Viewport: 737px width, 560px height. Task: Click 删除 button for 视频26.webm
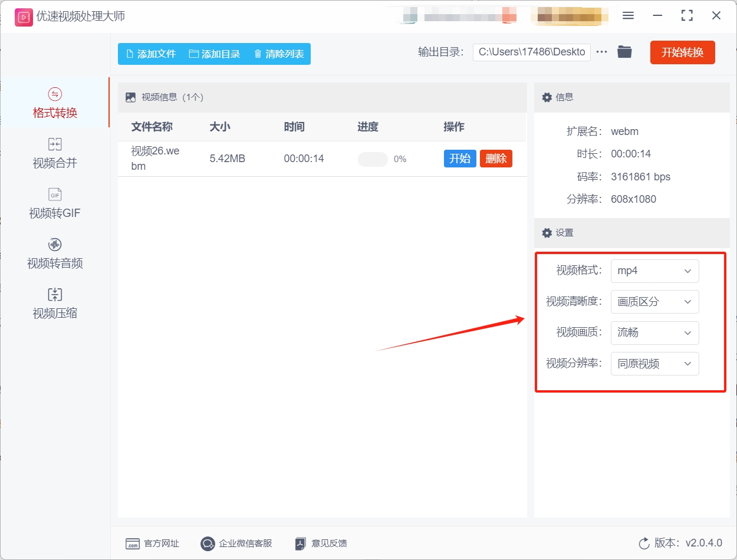pyautogui.click(x=496, y=159)
